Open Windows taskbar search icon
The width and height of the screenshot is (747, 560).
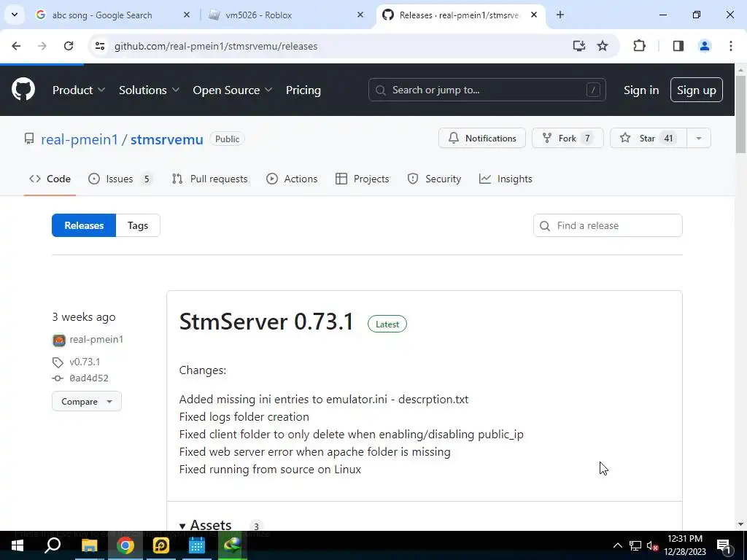click(x=53, y=545)
